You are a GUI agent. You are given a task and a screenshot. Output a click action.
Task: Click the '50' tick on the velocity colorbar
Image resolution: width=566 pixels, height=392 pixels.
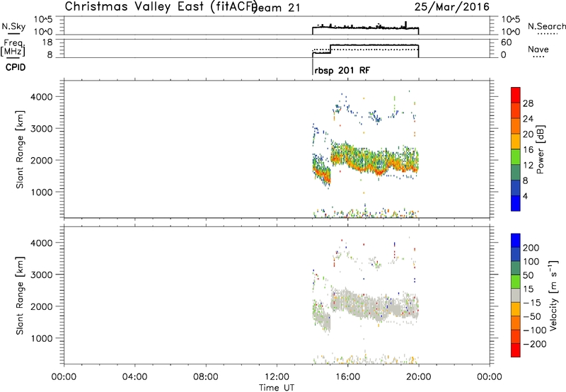coord(528,275)
